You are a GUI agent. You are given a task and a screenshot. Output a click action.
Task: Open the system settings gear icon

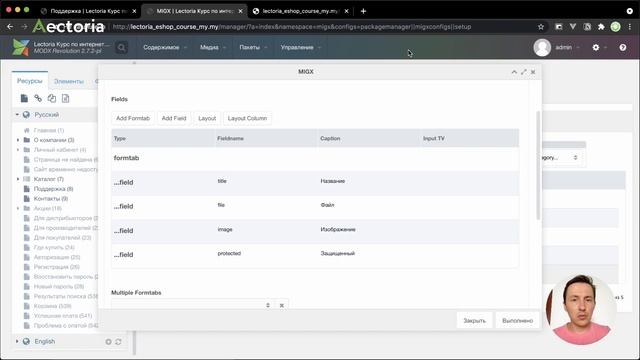point(596,47)
